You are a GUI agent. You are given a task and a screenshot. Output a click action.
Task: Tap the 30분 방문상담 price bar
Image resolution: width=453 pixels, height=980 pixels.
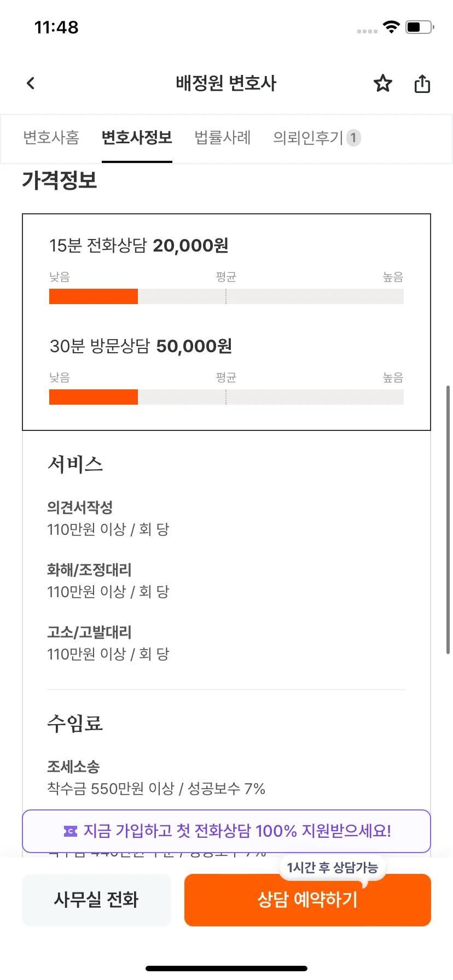[226, 397]
